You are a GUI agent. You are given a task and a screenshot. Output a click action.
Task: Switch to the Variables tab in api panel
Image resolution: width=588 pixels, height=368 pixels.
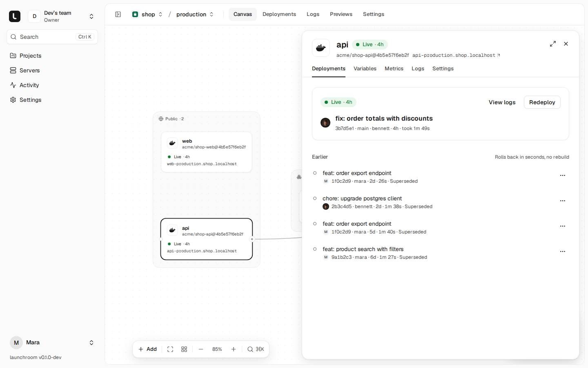(365, 69)
